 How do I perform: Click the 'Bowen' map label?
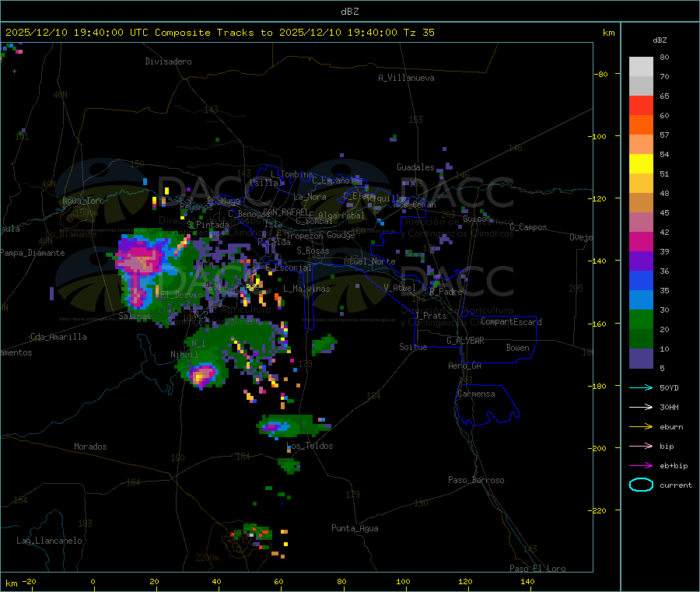pyautogui.click(x=517, y=348)
